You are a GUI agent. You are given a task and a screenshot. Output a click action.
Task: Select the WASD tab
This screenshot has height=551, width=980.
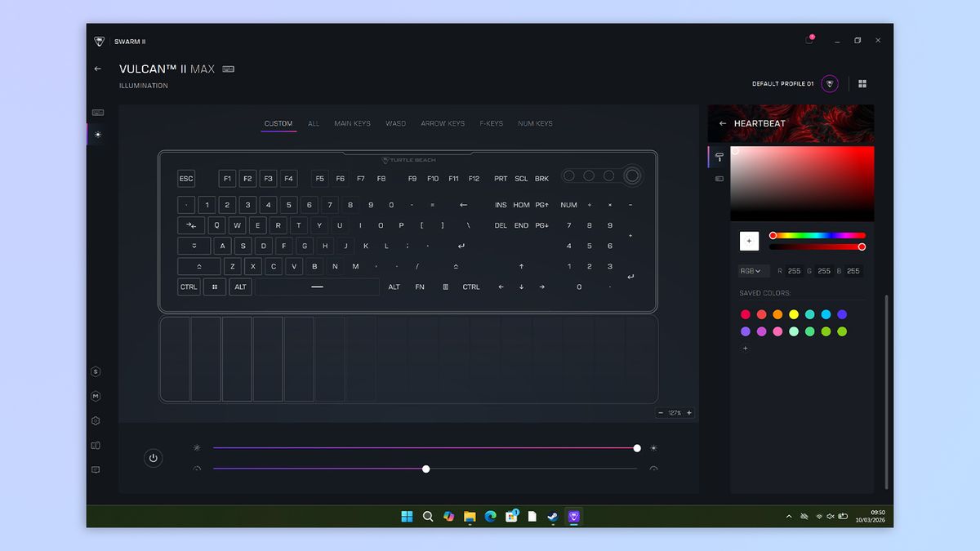tap(396, 123)
